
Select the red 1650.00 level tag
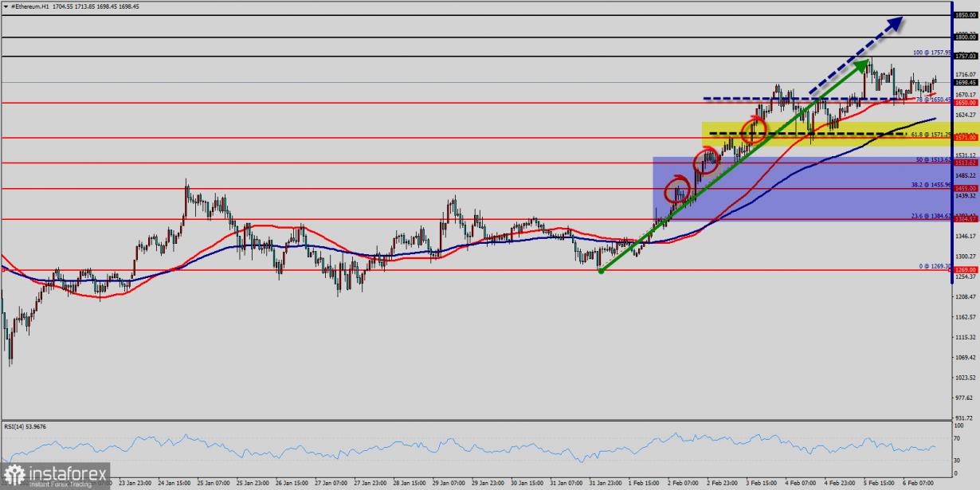[966, 103]
